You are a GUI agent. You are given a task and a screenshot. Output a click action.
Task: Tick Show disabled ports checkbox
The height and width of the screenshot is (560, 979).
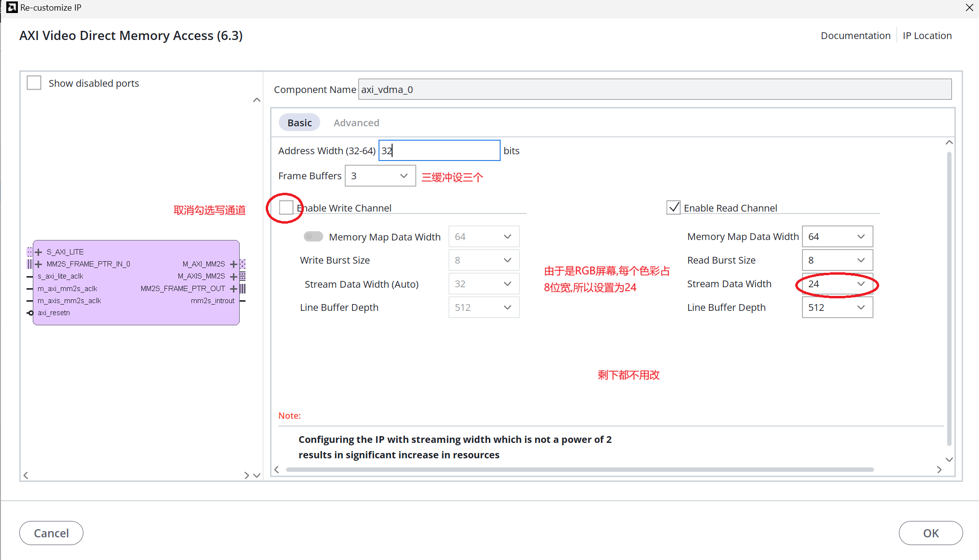click(34, 83)
